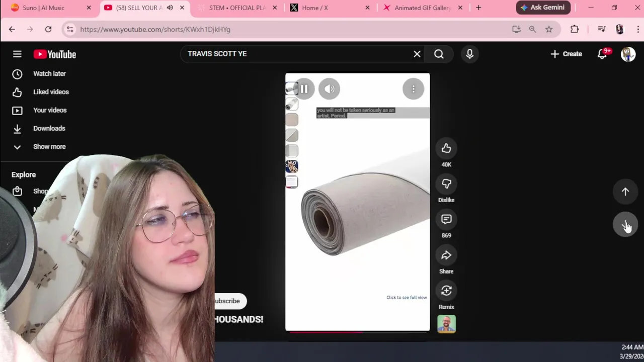This screenshot has width=644, height=362.
Task: Open the browser extensions puzzle icon
Action: tap(575, 29)
